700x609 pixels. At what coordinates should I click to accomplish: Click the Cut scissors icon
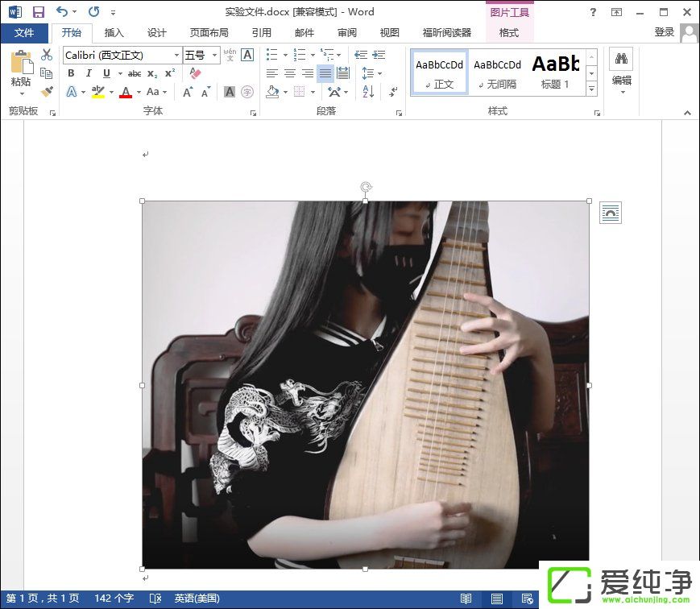[x=47, y=55]
